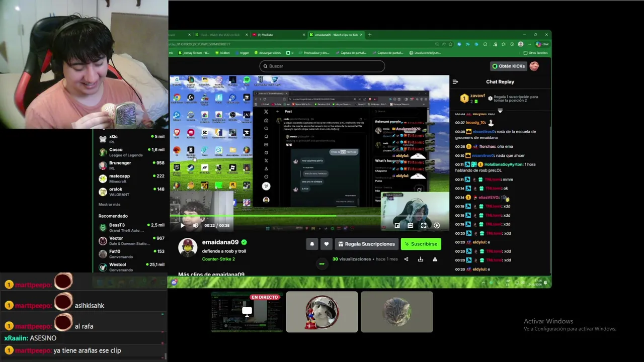644x362 pixels.
Task: Open orslok channel in sidebar
Action: (132, 192)
